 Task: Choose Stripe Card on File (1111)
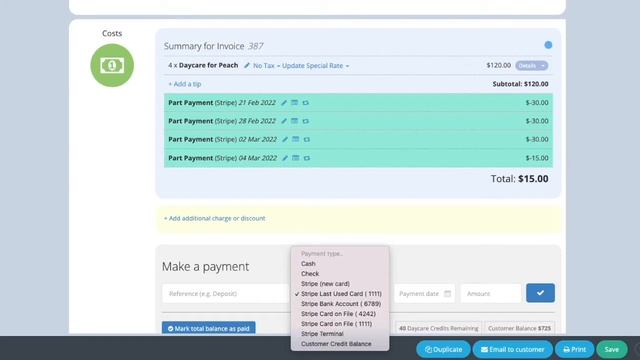[x=336, y=324]
